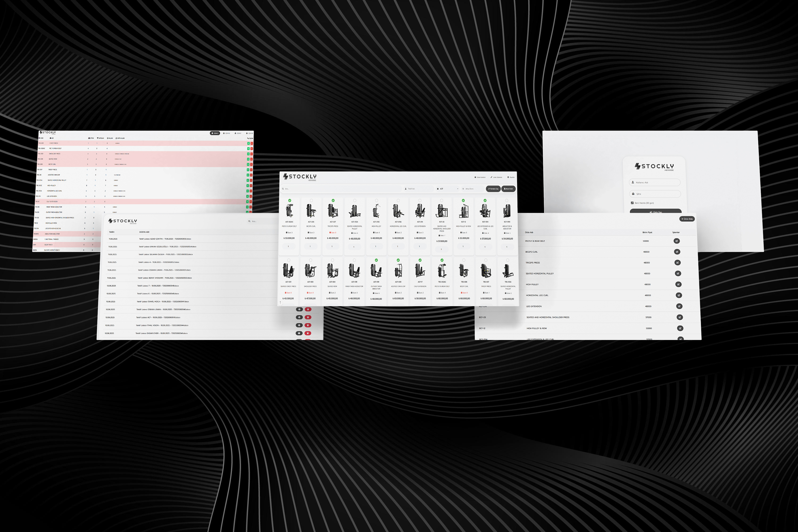This screenshot has height=532, width=798.
Task: Select the TBS-006 BICEP CURL card
Action: [464, 260]
